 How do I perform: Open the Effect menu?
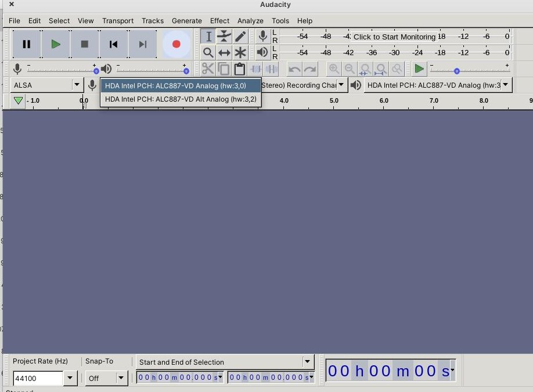coord(219,21)
